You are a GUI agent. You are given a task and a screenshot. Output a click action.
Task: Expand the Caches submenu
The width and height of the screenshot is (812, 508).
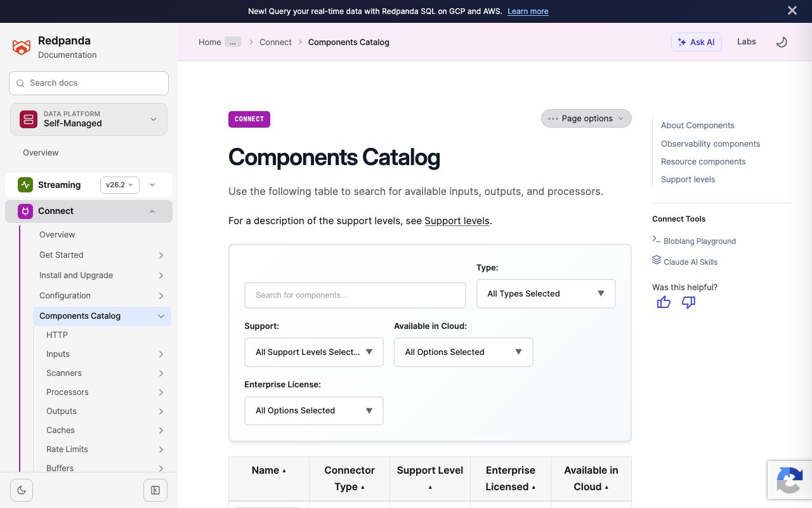(x=161, y=431)
